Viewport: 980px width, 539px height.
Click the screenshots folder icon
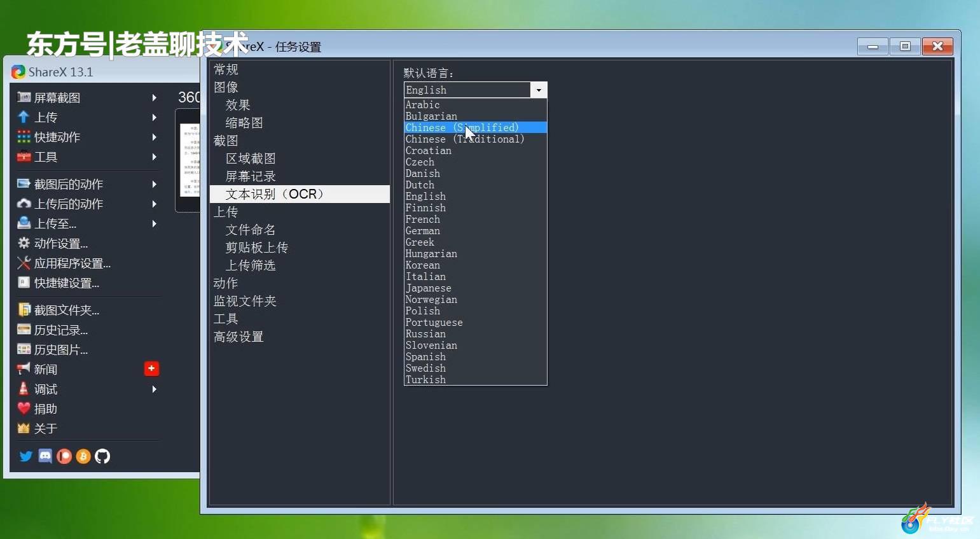[24, 310]
